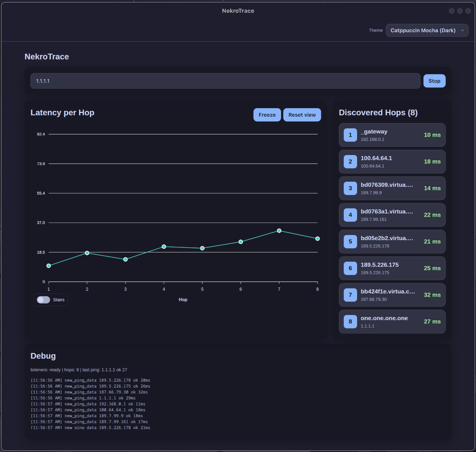This screenshot has width=476, height=452.
Task: Freeze the latency chart
Action: pos(267,115)
